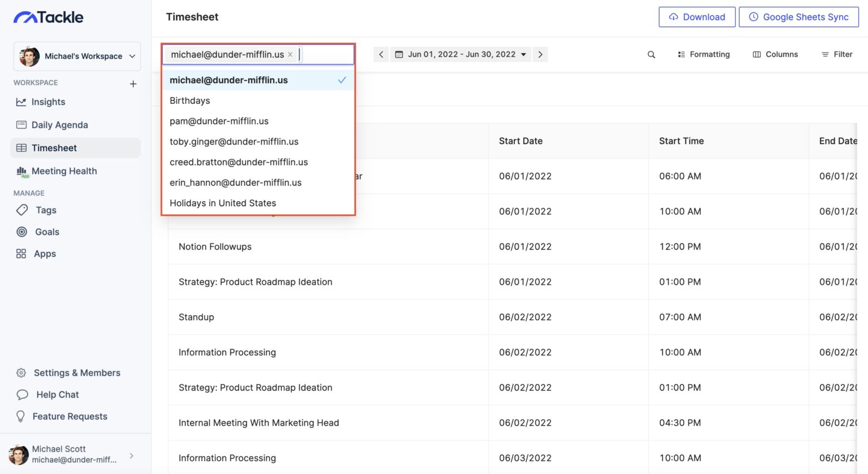Deselect checked michael@dunder-mifflin.us option
Viewport: 868px width, 474px height.
coord(258,80)
